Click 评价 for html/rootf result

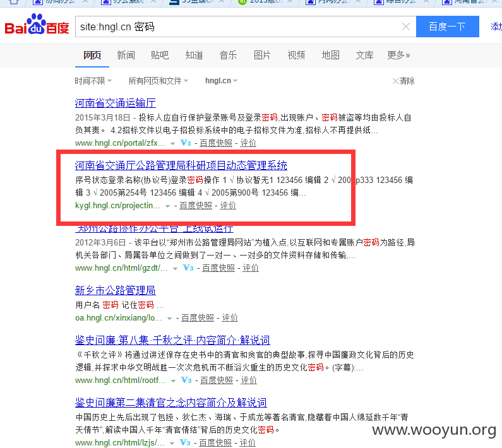pos(249,380)
